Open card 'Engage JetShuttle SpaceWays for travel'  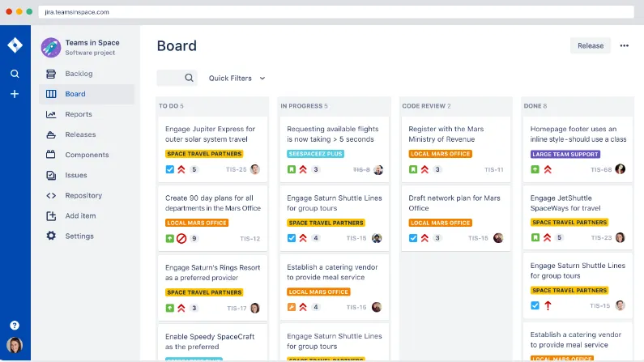(578, 218)
